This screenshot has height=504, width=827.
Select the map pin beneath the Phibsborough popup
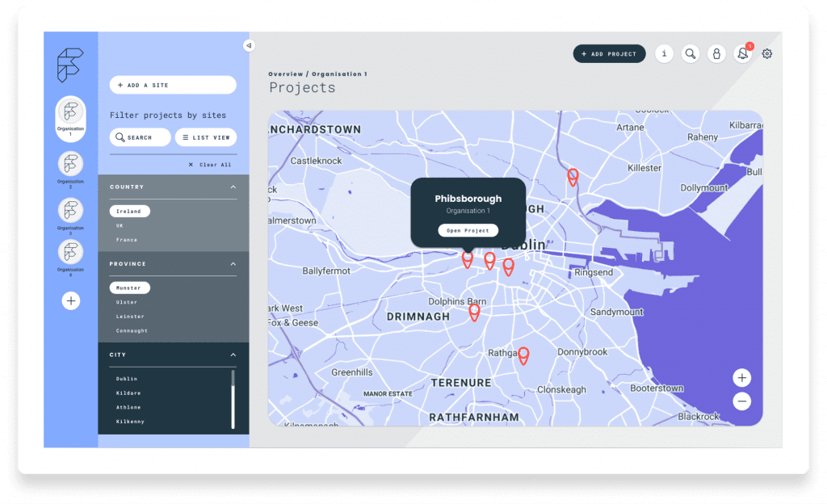point(468,260)
